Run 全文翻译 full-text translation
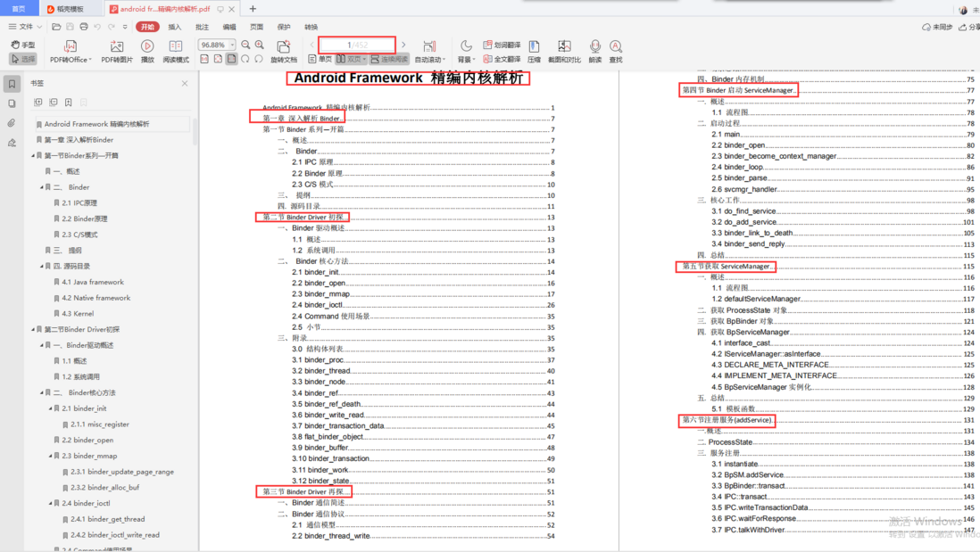The height and width of the screenshot is (552, 980). pos(502,60)
